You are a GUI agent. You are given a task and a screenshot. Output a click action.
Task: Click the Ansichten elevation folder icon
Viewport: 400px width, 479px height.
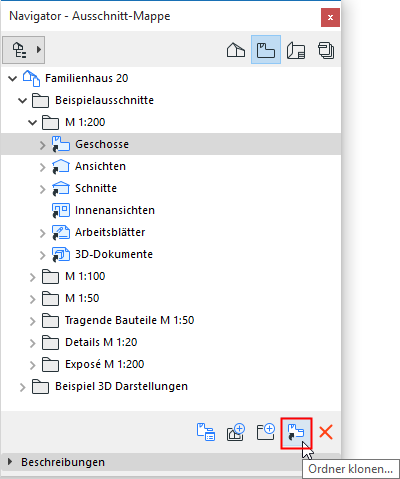coord(61,166)
